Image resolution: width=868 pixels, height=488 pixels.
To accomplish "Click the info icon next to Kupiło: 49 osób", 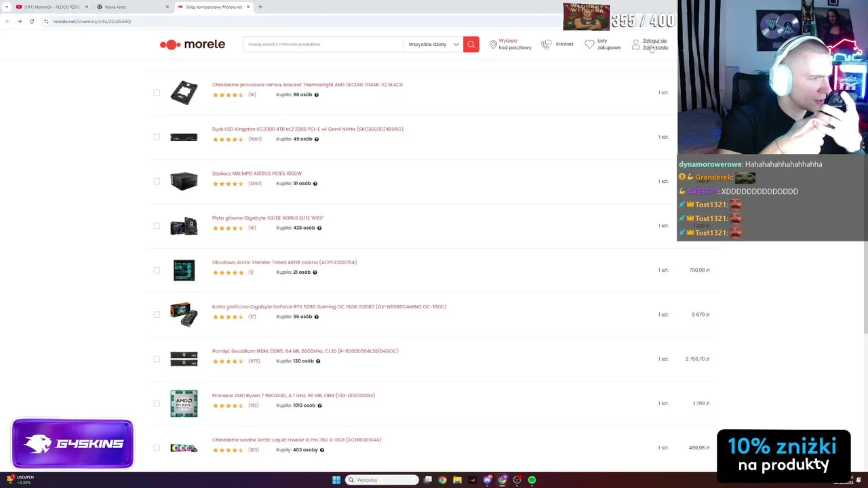I will 317,139.
